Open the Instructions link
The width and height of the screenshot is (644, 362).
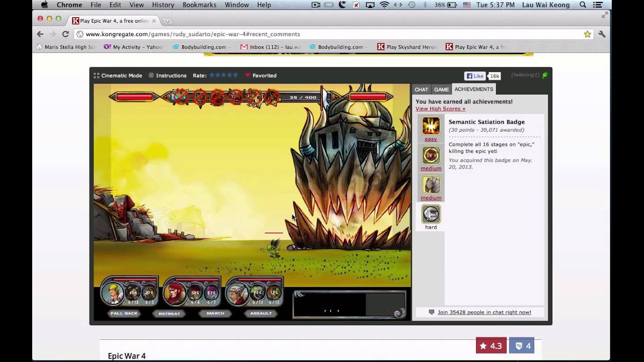171,75
